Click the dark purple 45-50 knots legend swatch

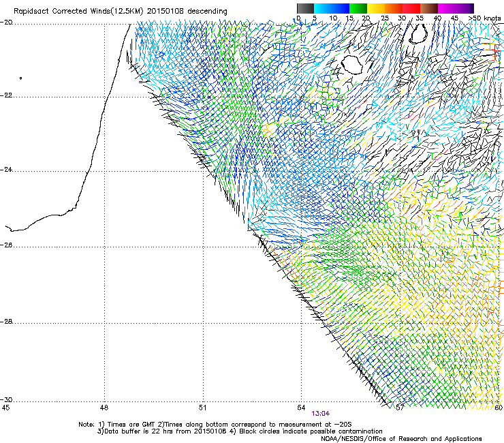[x=464, y=8]
